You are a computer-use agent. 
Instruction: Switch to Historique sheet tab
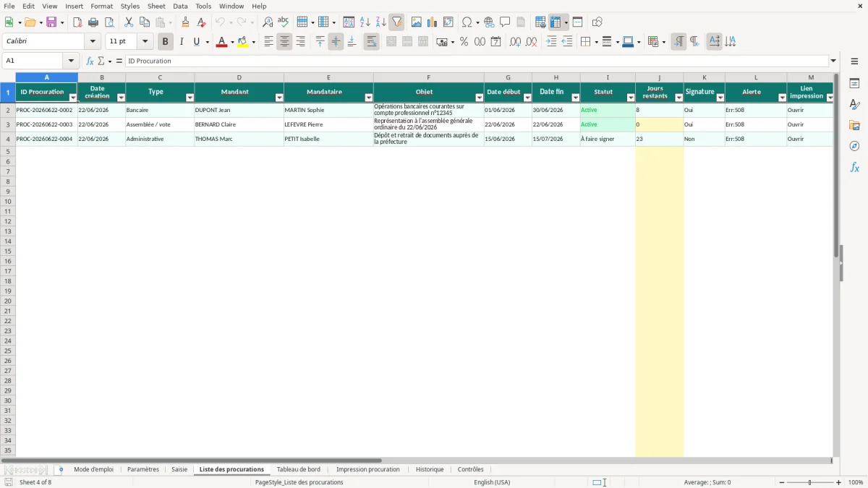[x=430, y=470]
